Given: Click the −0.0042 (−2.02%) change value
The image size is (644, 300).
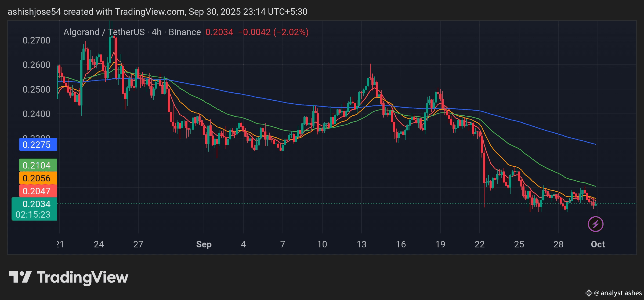Looking at the screenshot, I should click(x=273, y=32).
